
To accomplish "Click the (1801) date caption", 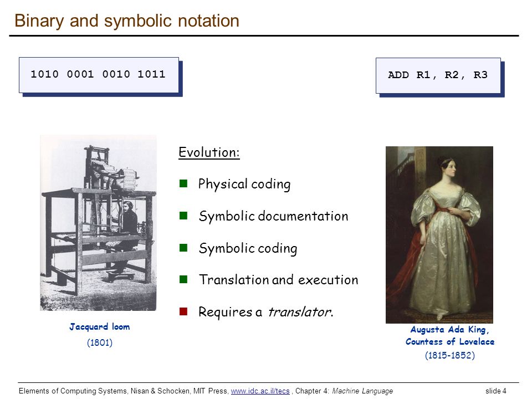I will (100, 342).
